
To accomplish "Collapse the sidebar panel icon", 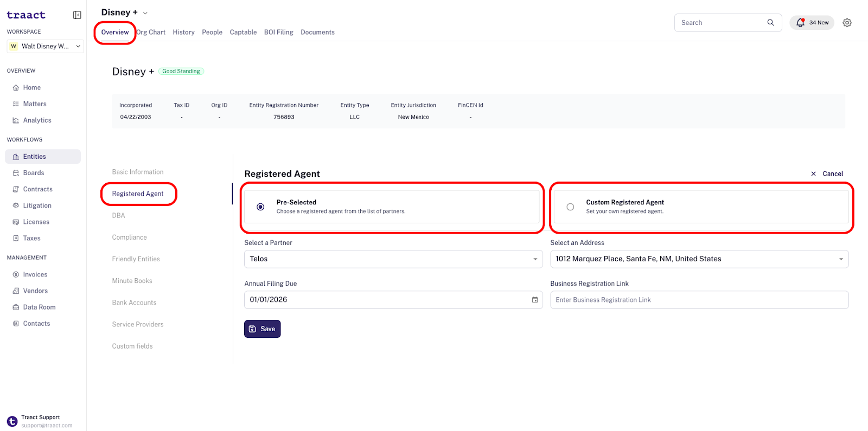I will click(77, 15).
